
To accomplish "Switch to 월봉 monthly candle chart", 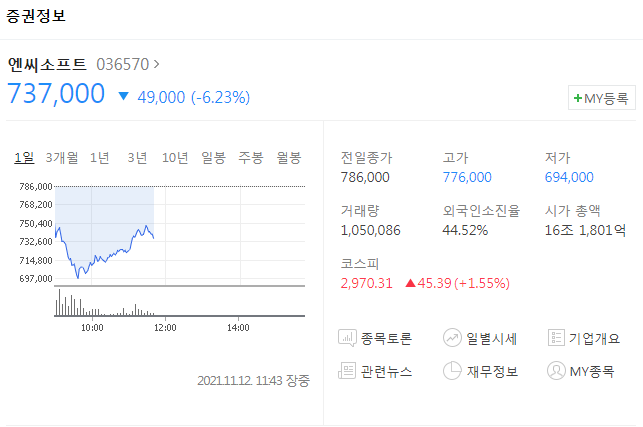I will tap(289, 157).
